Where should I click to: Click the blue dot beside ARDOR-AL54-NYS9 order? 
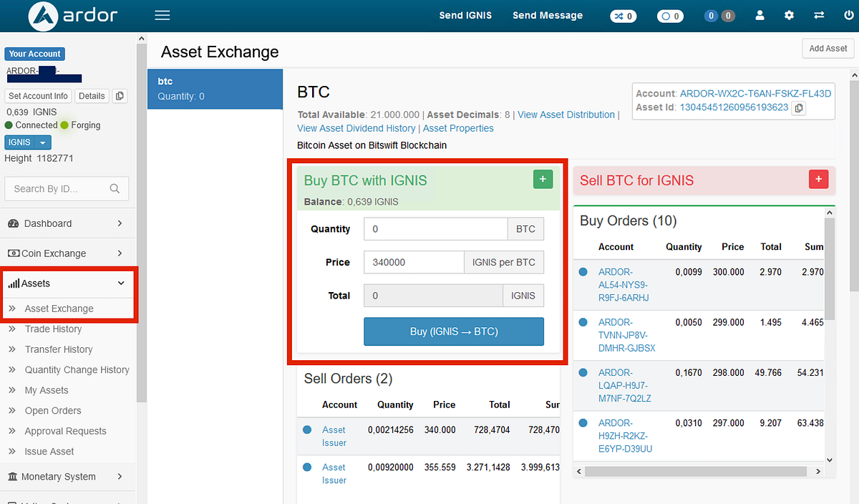click(x=583, y=272)
